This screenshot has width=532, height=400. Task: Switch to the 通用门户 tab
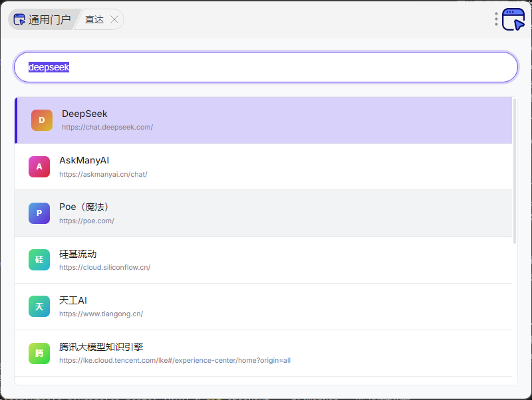coord(43,20)
